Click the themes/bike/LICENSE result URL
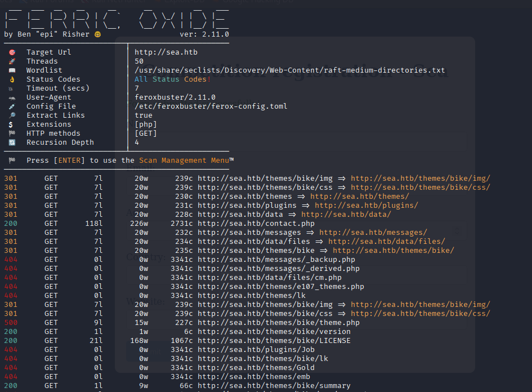 click(x=274, y=341)
